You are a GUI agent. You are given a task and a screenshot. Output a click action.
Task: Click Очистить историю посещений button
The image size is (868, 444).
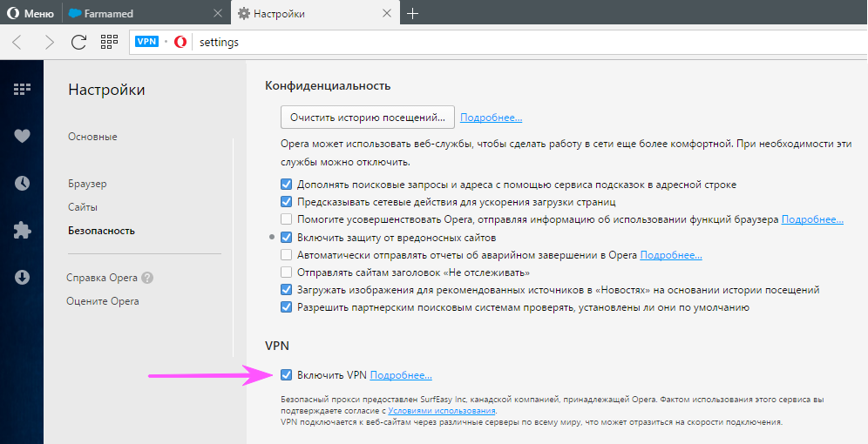pyautogui.click(x=368, y=118)
